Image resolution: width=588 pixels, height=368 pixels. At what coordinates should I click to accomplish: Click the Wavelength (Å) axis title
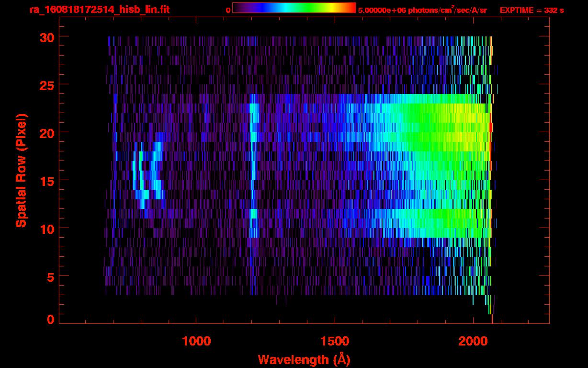[304, 359]
